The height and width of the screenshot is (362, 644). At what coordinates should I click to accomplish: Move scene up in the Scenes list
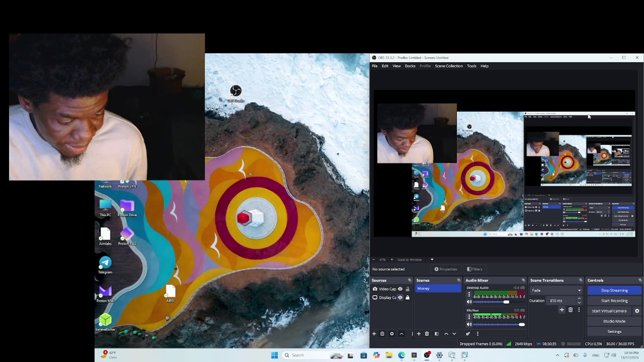pyautogui.click(x=446, y=334)
